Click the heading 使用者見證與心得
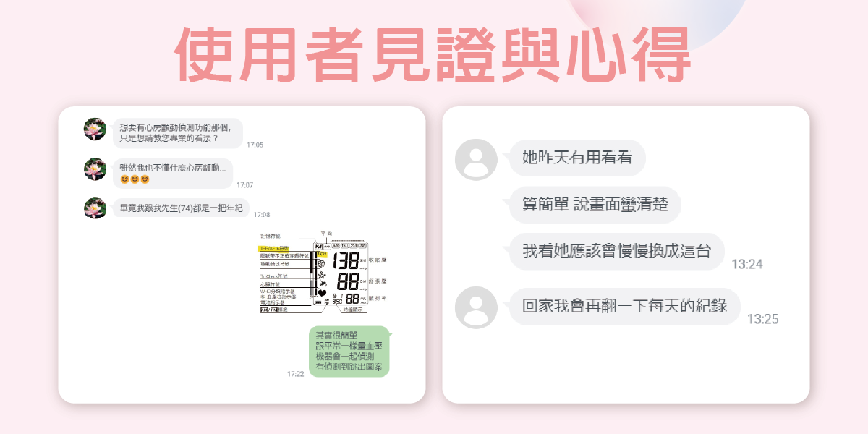The height and width of the screenshot is (434, 868). (433, 56)
